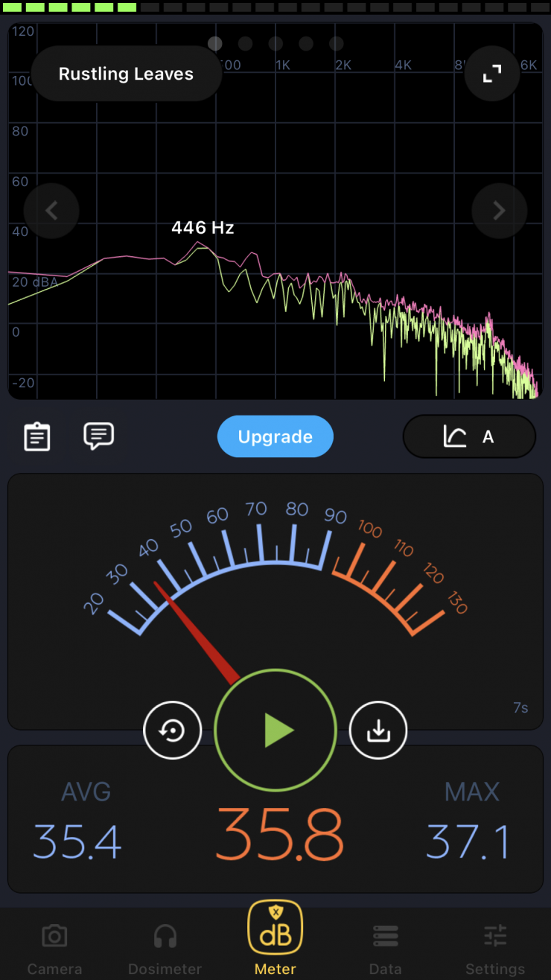Reset the measurement with the reset icon
Viewport: 551px width, 980px height.
173,731
